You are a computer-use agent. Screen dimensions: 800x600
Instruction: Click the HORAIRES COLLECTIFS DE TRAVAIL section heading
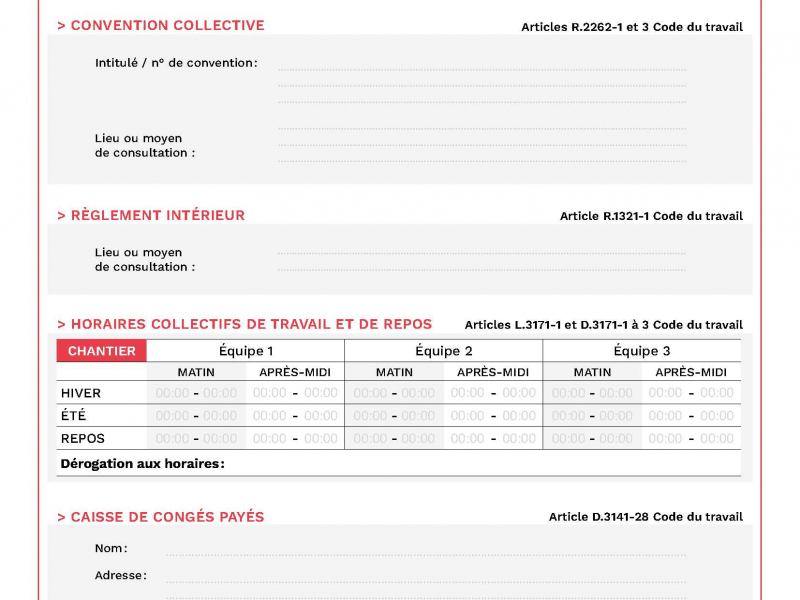point(245,324)
